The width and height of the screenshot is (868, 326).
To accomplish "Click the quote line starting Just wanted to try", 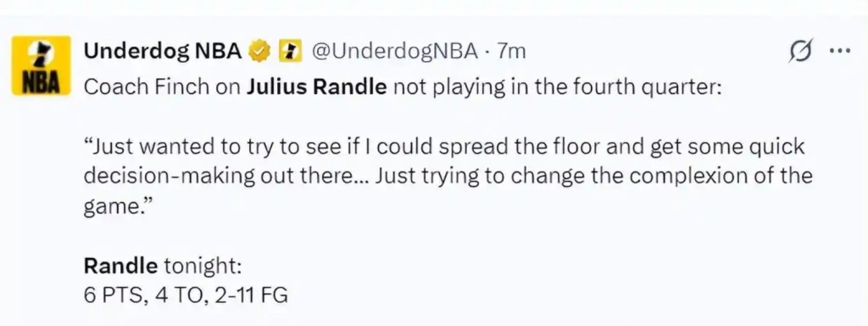I will click(x=444, y=148).
